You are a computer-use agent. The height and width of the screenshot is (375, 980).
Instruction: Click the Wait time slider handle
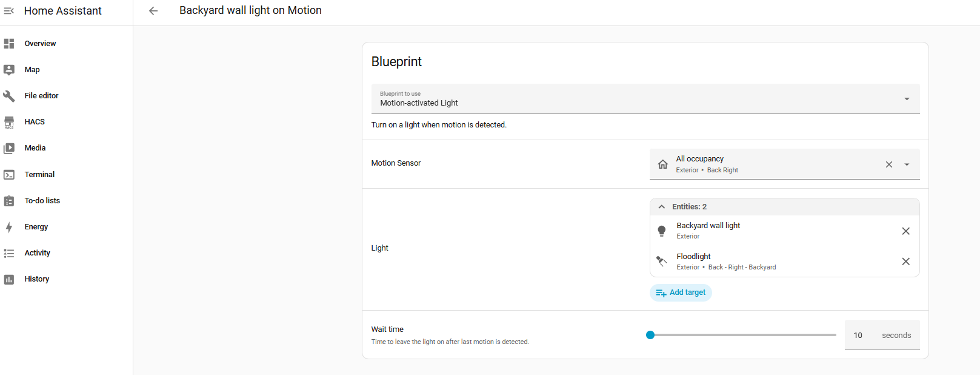pyautogui.click(x=650, y=335)
